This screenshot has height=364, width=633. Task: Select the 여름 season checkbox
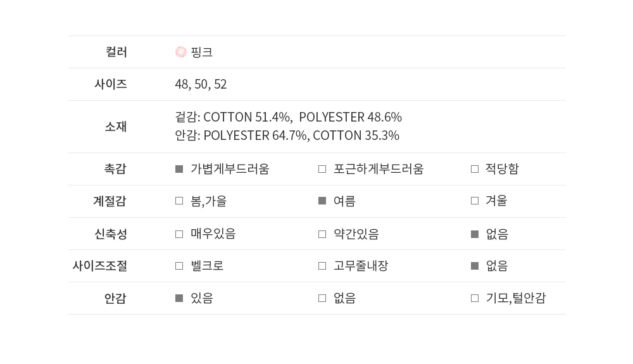(322, 201)
